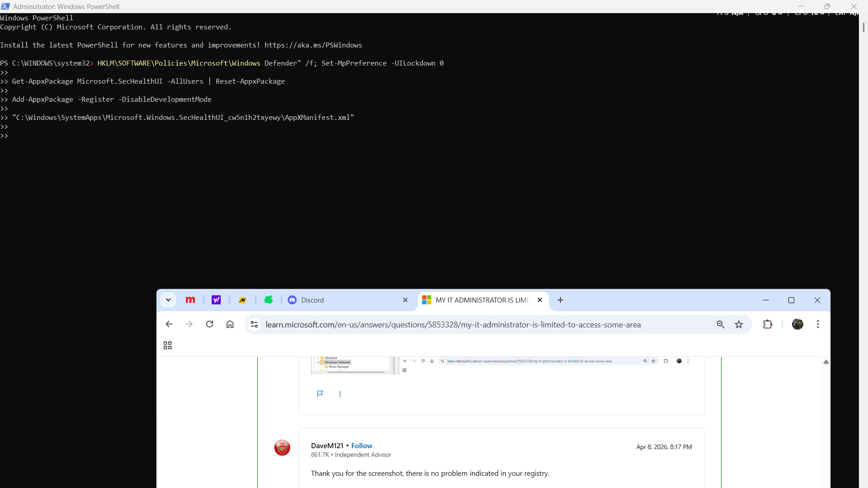This screenshot has width=868, height=488.
Task: Click the learn.microsoft.com address bar
Action: pyautogui.click(x=453, y=324)
